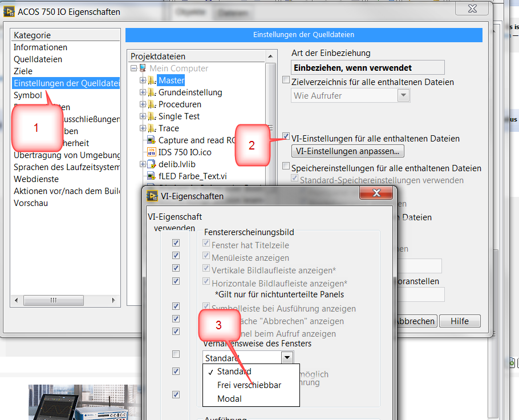519x420 pixels.
Task: Click LabVIEW icon in VI-Eigenschaften title bar
Action: [152, 196]
